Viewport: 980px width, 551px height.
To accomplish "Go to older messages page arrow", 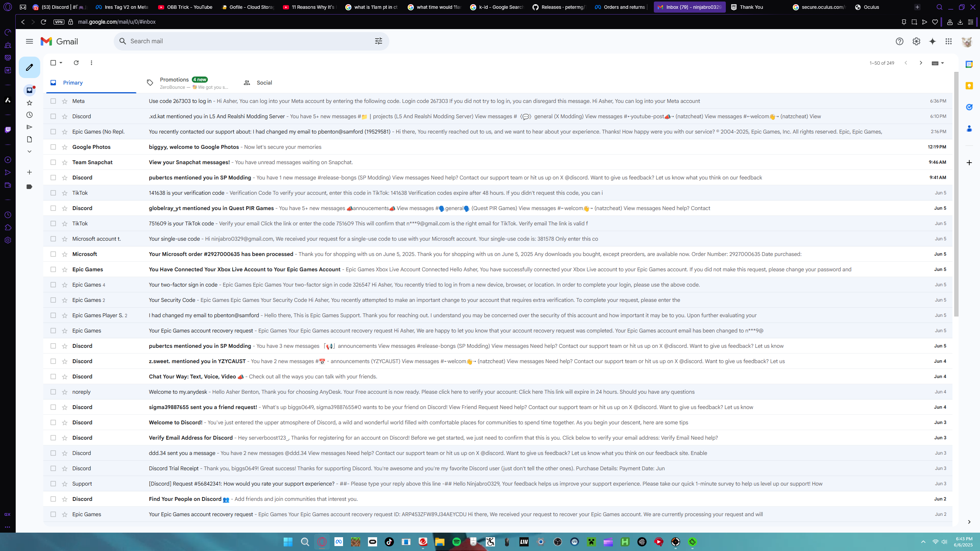I will point(921,63).
